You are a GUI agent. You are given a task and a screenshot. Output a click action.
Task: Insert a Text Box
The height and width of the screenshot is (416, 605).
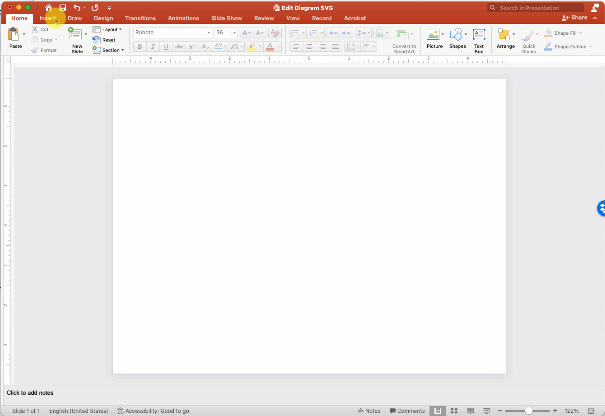(x=479, y=37)
